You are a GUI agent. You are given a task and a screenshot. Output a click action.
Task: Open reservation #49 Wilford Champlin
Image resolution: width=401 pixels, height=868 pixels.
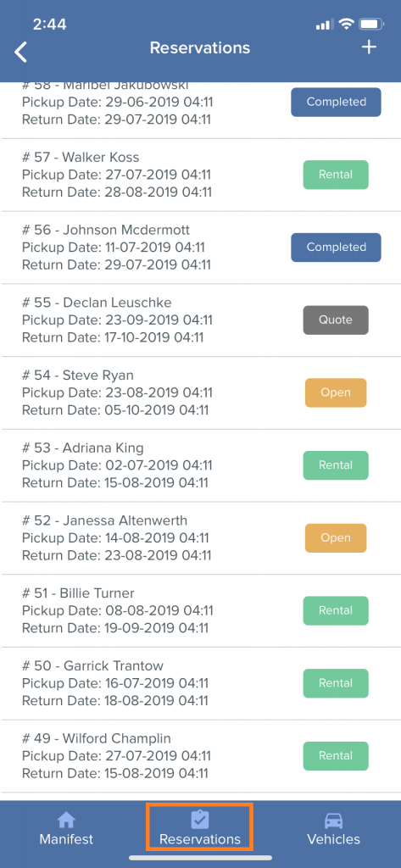[200, 755]
